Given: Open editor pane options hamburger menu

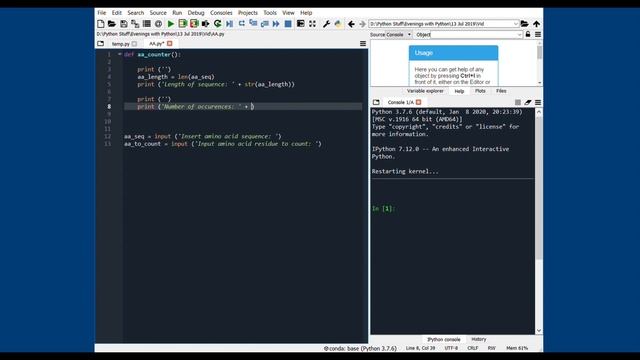Looking at the screenshot, I should [362, 43].
